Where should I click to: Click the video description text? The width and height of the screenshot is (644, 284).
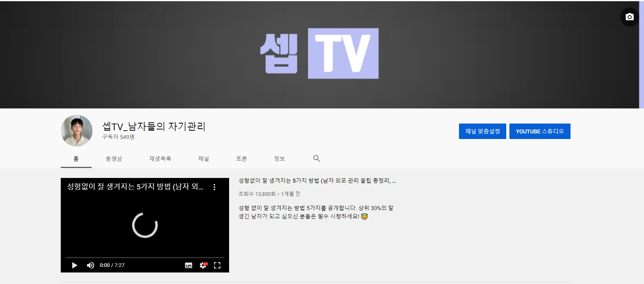(x=316, y=212)
